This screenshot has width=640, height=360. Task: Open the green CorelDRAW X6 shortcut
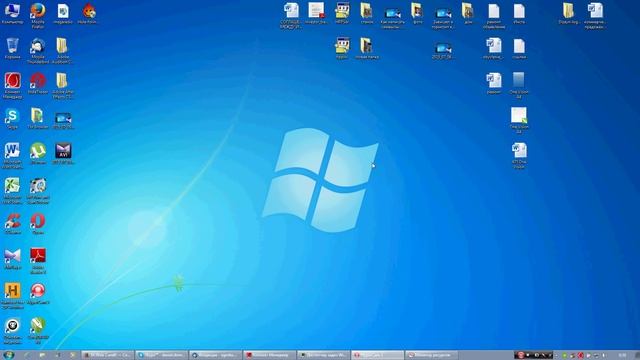(x=38, y=326)
